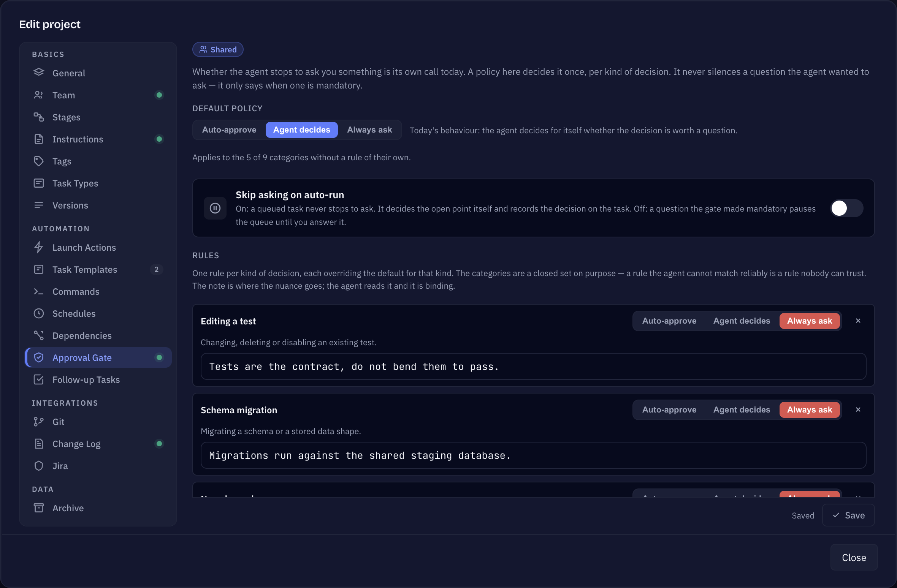The height and width of the screenshot is (588, 897).
Task: Set Editing a test to Auto-approve
Action: tap(669, 321)
